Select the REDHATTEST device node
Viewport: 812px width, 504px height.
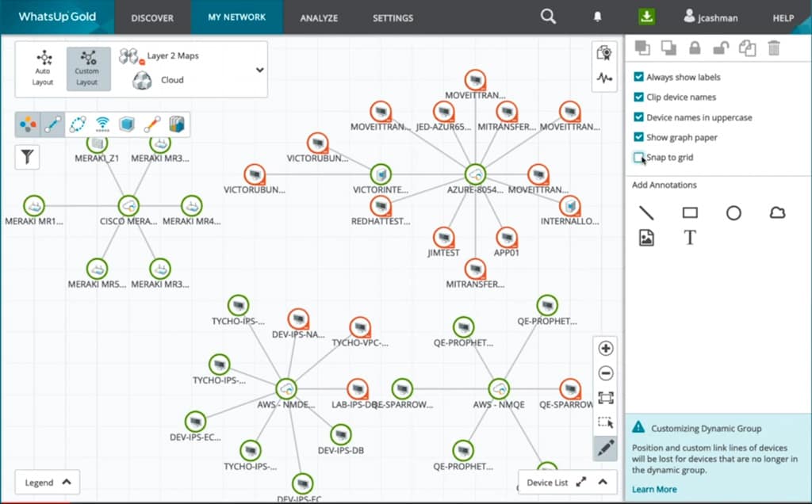[381, 206]
